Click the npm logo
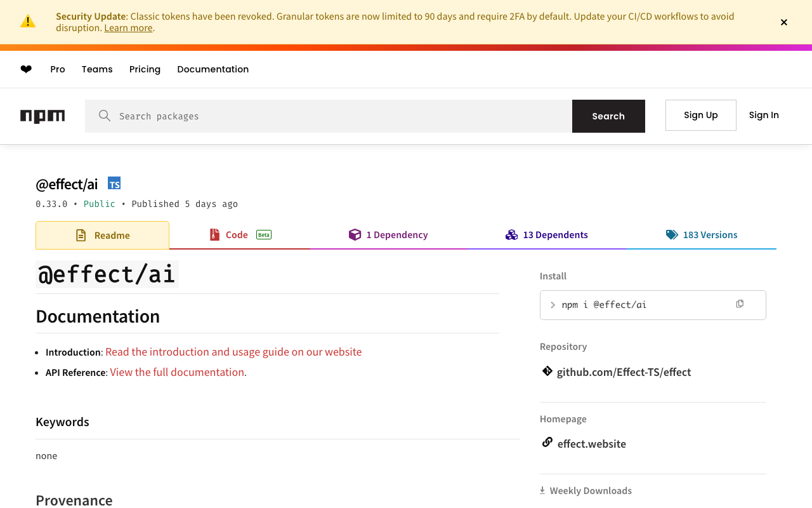Viewport: 812px width, 508px height. pyautogui.click(x=43, y=116)
